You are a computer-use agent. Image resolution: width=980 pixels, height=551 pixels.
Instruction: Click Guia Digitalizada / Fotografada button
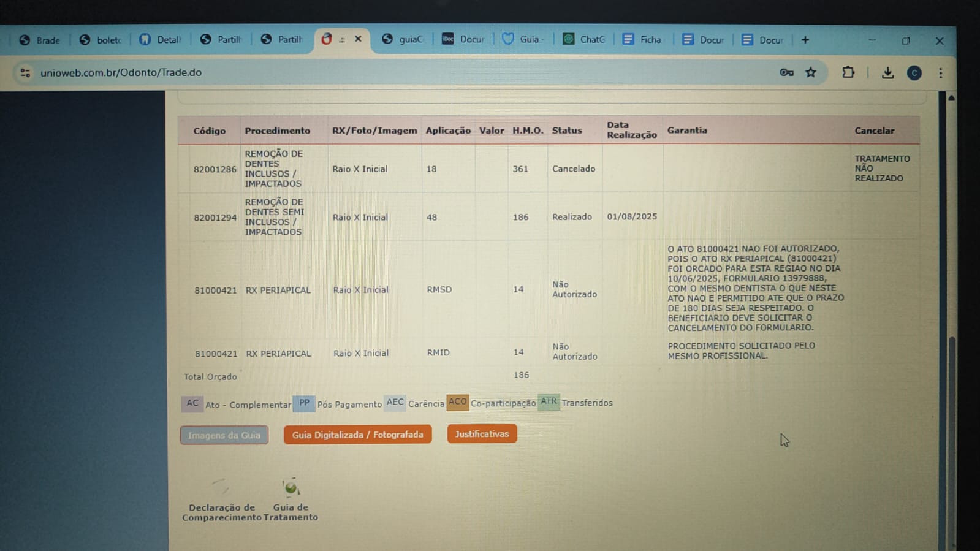click(357, 435)
